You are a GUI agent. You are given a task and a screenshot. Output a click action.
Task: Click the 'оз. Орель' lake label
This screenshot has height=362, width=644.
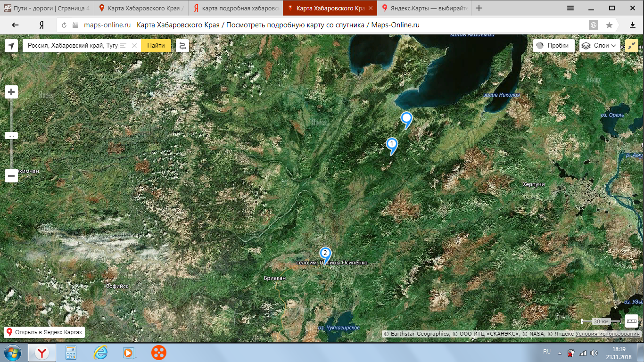[x=612, y=115]
